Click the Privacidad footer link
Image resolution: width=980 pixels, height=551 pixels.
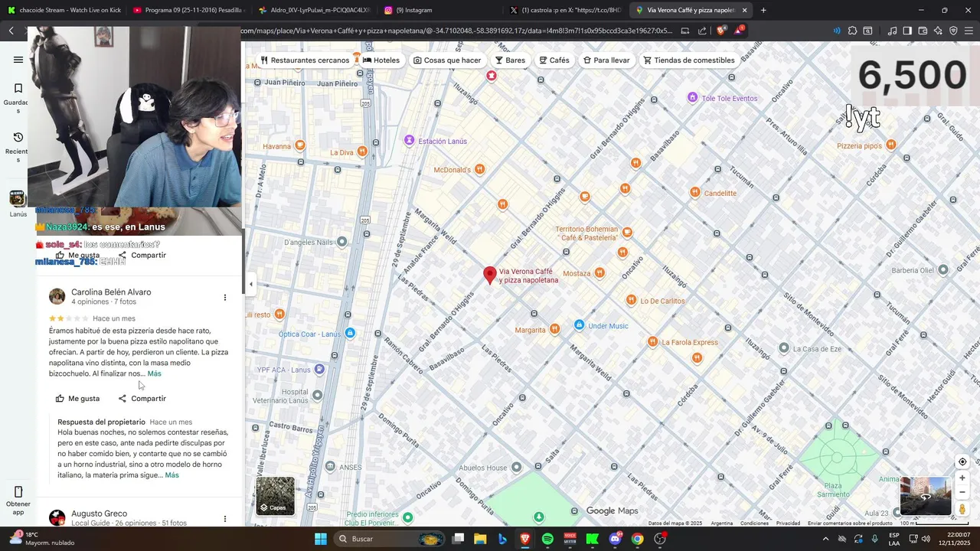click(788, 523)
